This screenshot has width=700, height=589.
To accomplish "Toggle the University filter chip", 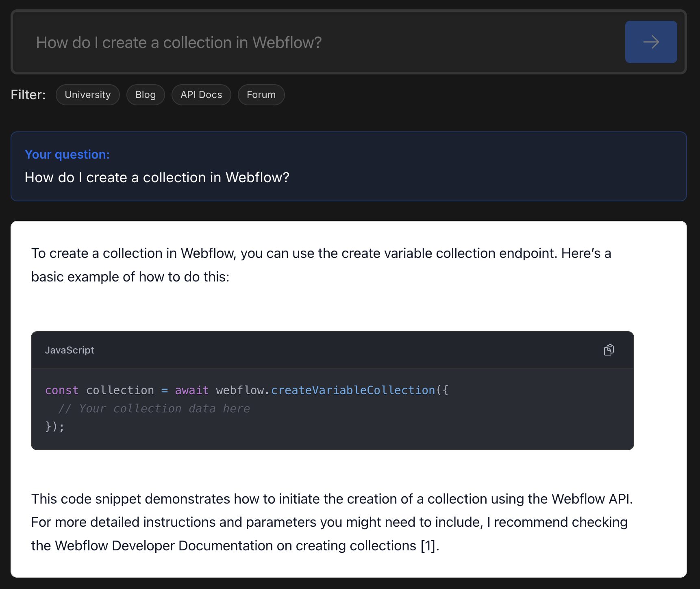I will tap(88, 95).
